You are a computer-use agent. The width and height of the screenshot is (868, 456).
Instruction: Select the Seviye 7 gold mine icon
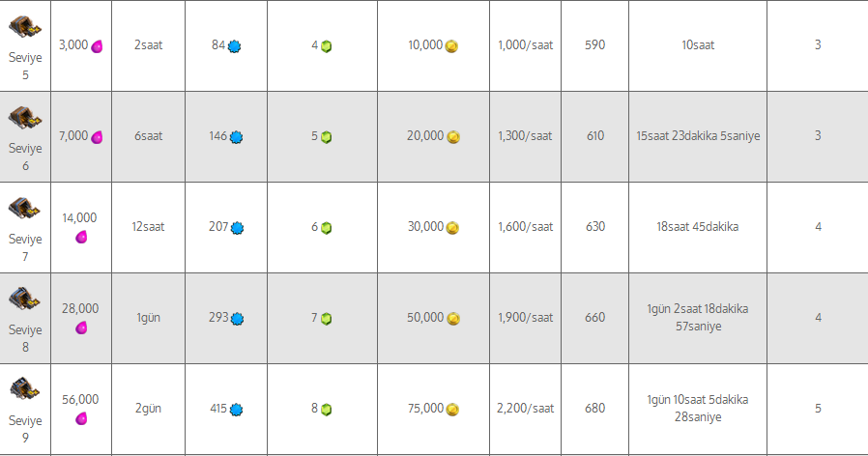coord(25,209)
